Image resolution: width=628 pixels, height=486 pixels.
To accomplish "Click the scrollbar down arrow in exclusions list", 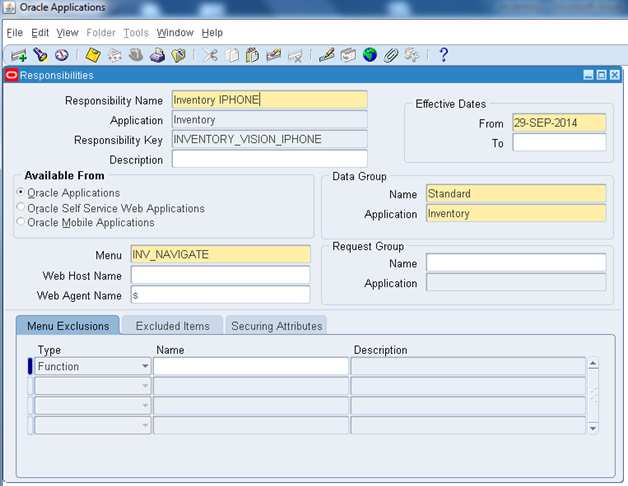I will point(593,428).
